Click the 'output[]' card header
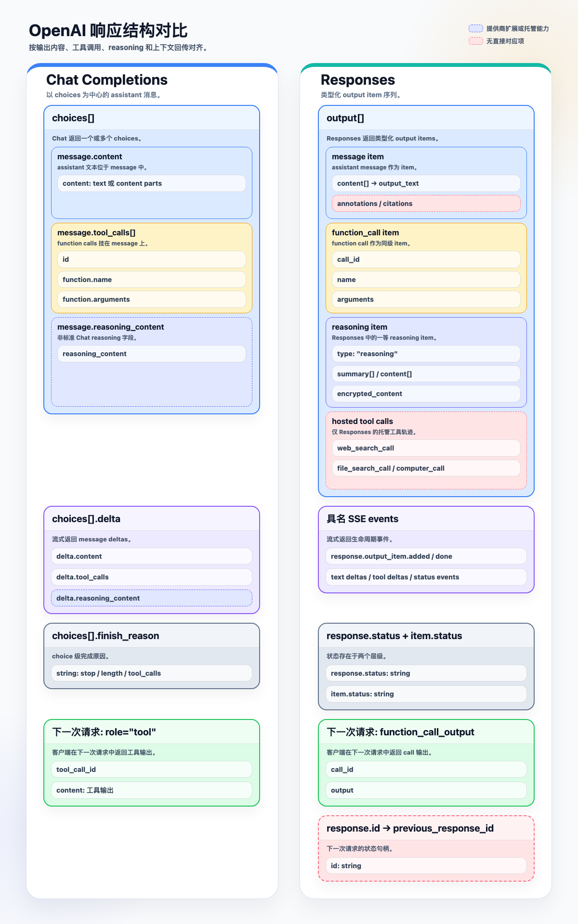The image size is (578, 924). point(426,118)
